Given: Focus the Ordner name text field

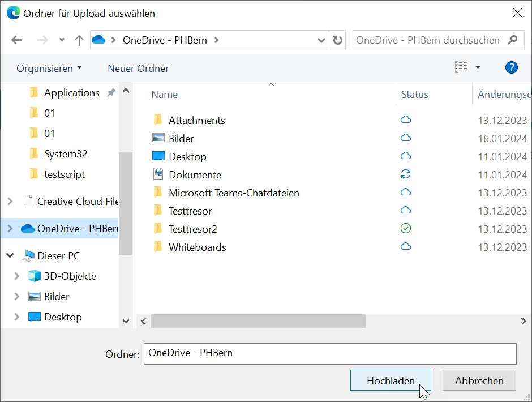Looking at the screenshot, I should pyautogui.click(x=329, y=353).
